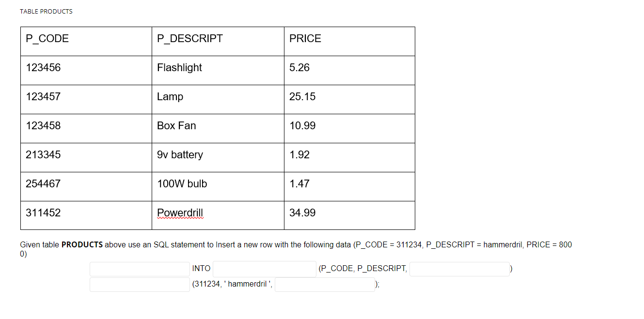Click the 5.26 price cell

coord(299,68)
